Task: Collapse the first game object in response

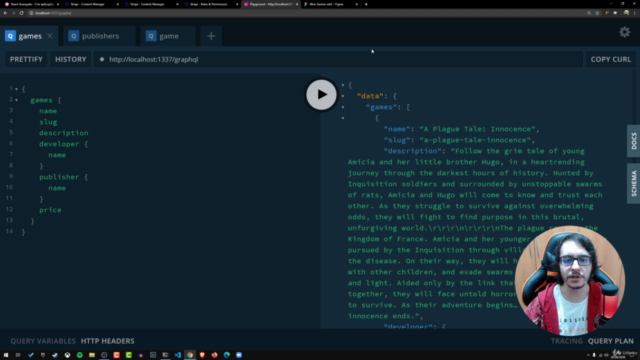Action: point(343,118)
